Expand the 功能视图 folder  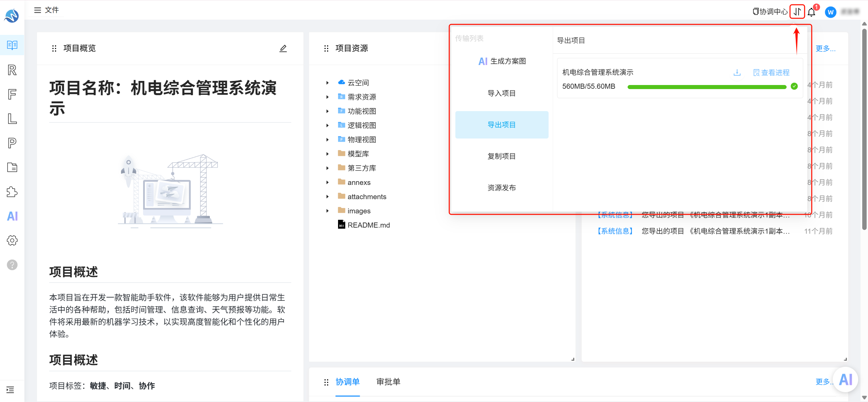[327, 111]
